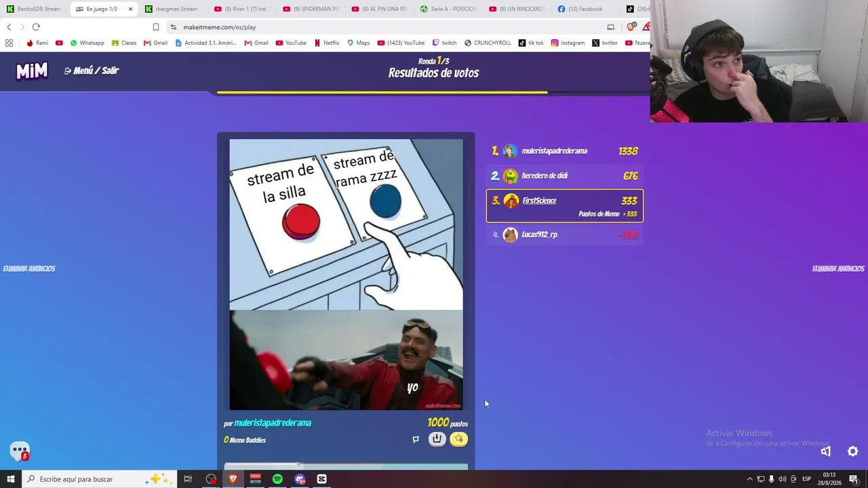Open the clock showing 03:13
The image size is (868, 488).
[x=829, y=479]
